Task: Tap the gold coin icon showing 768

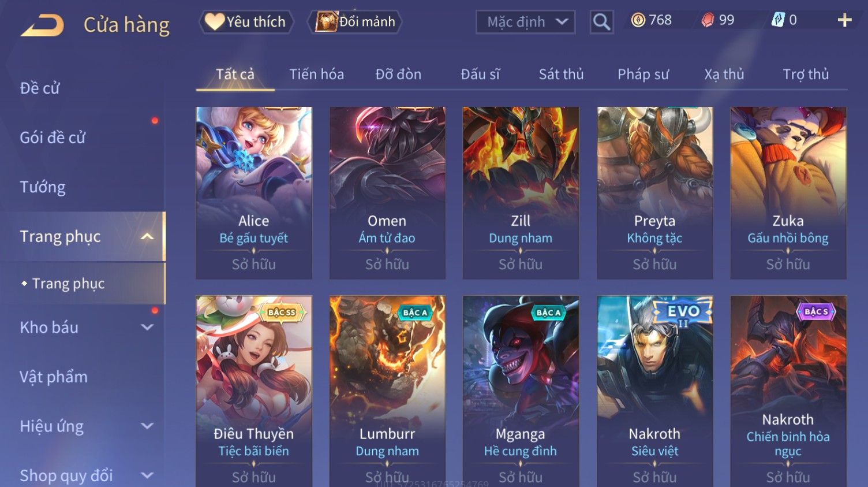Action: tap(638, 20)
